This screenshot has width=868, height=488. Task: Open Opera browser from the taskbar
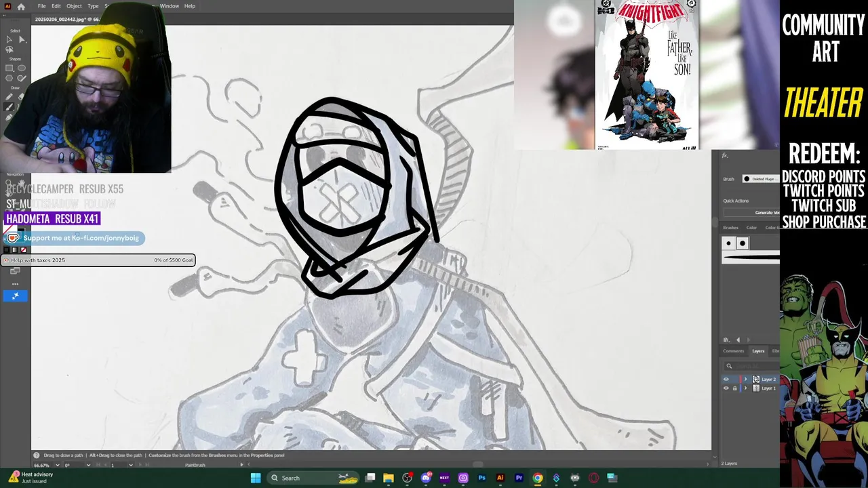593,478
